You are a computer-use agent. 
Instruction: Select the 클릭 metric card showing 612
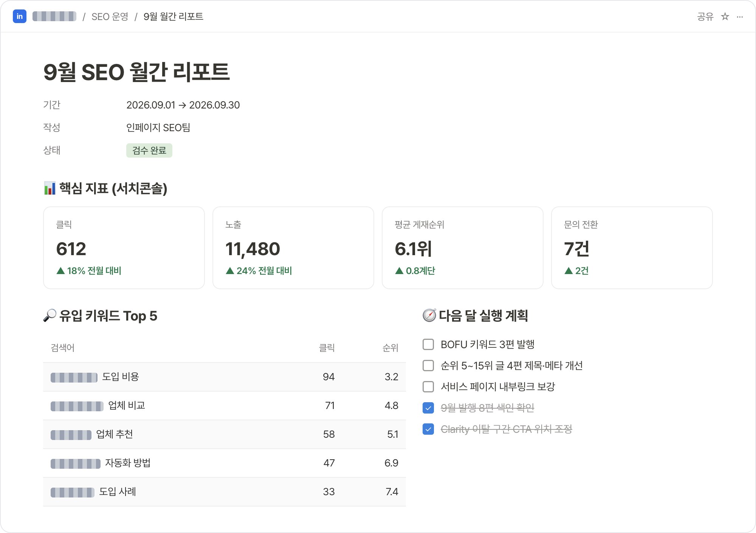[x=124, y=248]
